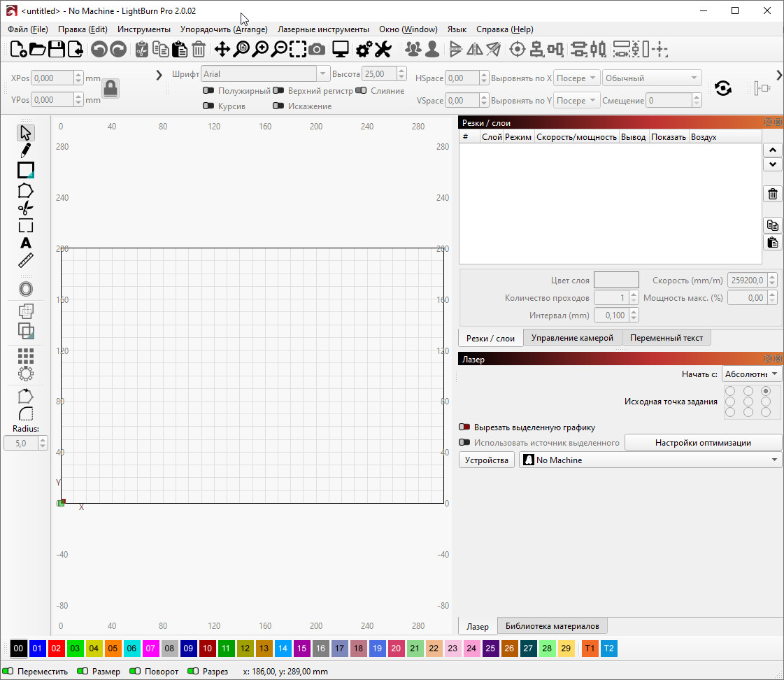Activate the Create Text tool
This screenshot has width=784, height=680.
pos(26,243)
